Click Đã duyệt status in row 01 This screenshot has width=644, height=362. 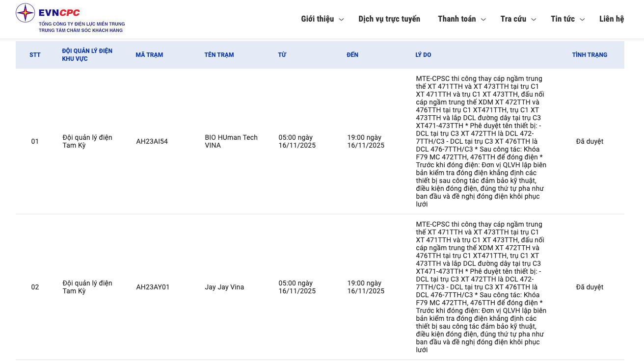tap(590, 141)
